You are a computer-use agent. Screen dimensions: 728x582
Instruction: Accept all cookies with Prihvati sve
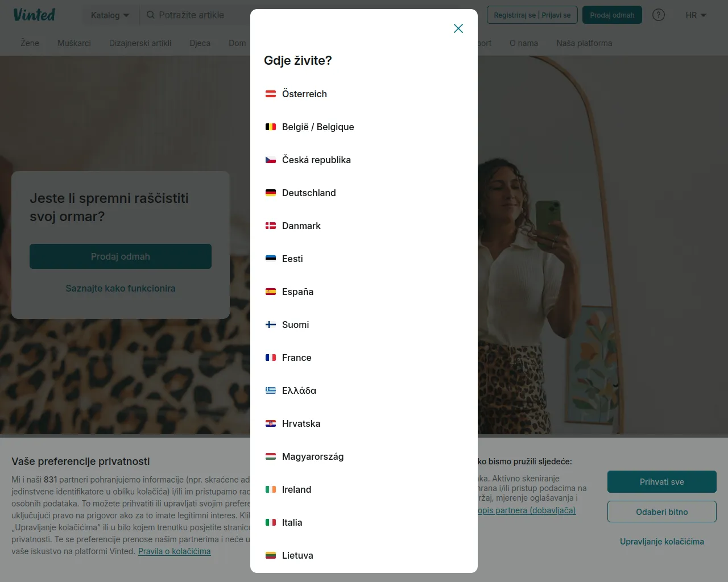click(x=662, y=482)
